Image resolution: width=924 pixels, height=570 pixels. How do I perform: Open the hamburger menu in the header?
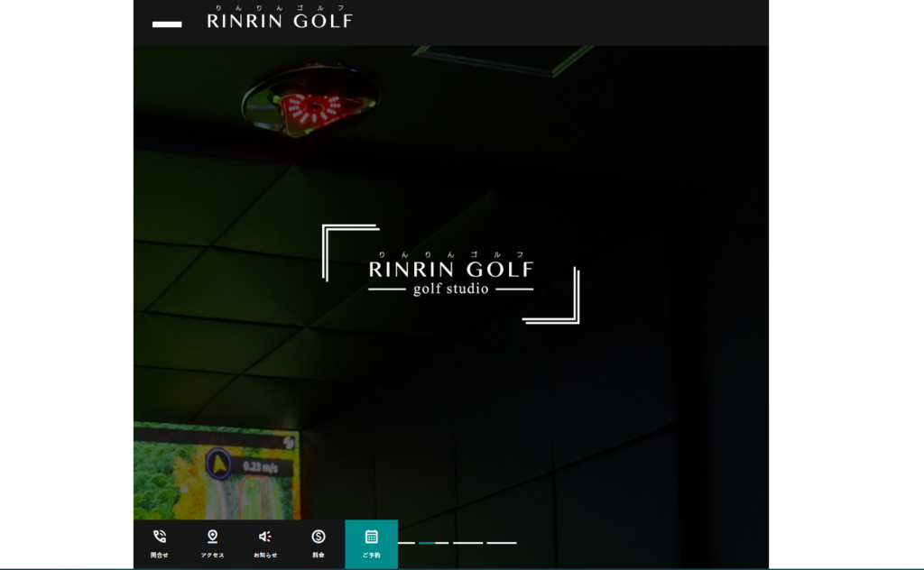click(x=167, y=23)
